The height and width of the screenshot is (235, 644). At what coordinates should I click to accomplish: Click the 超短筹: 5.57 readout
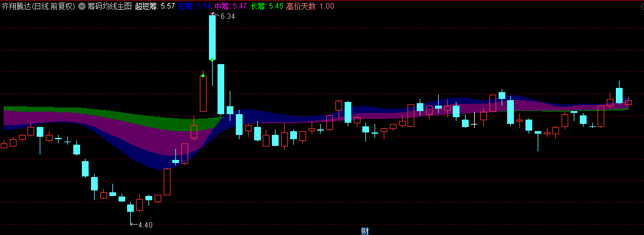[x=155, y=6]
